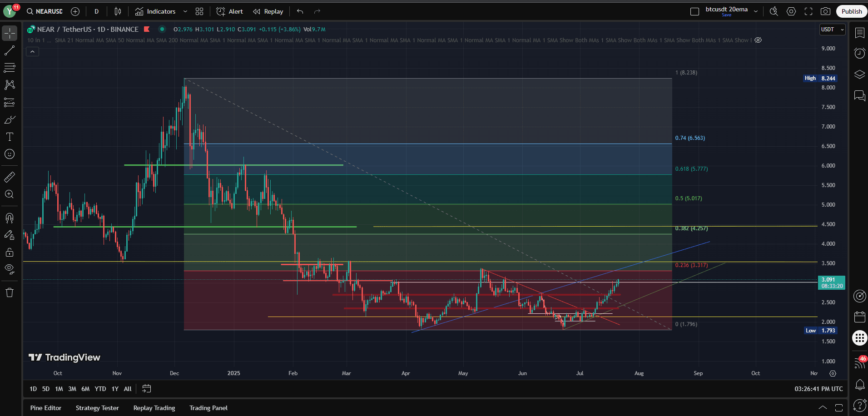Viewport: 868px width, 416px height.
Task: Open the USDT currency dropdown
Action: tap(832, 30)
